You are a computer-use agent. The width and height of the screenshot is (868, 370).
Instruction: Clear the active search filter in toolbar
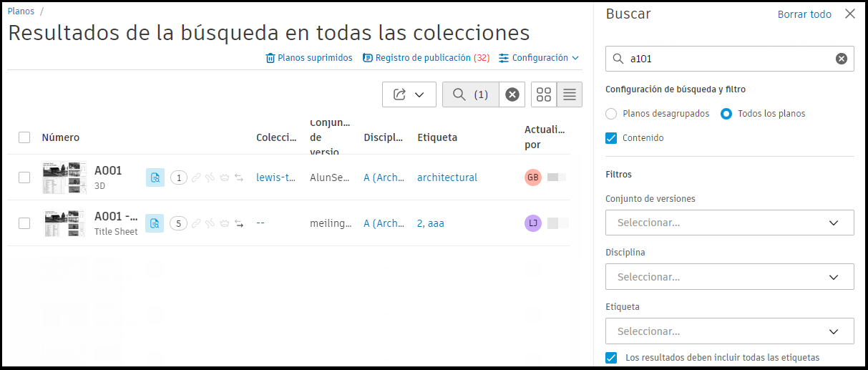(512, 94)
